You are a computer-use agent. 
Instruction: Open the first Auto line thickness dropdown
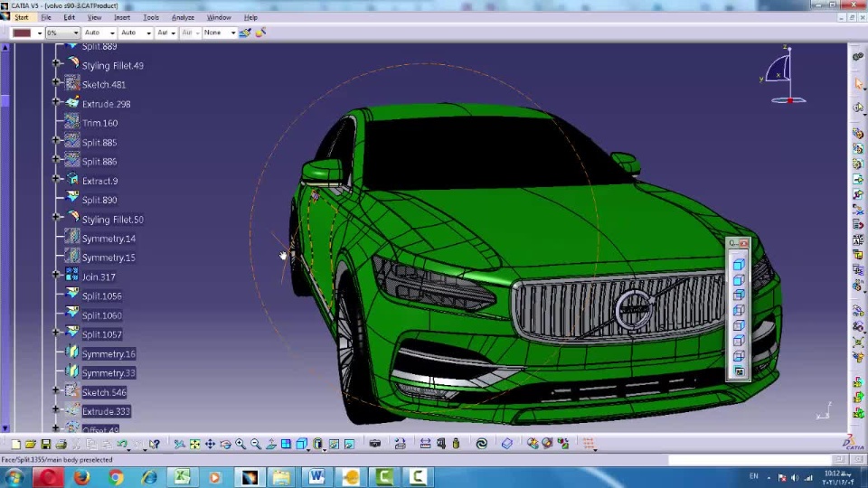[x=112, y=33]
